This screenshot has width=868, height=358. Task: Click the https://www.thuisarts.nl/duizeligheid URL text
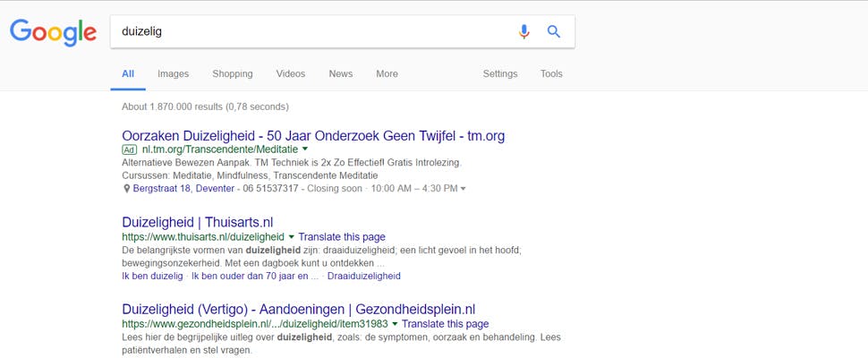[x=203, y=237]
